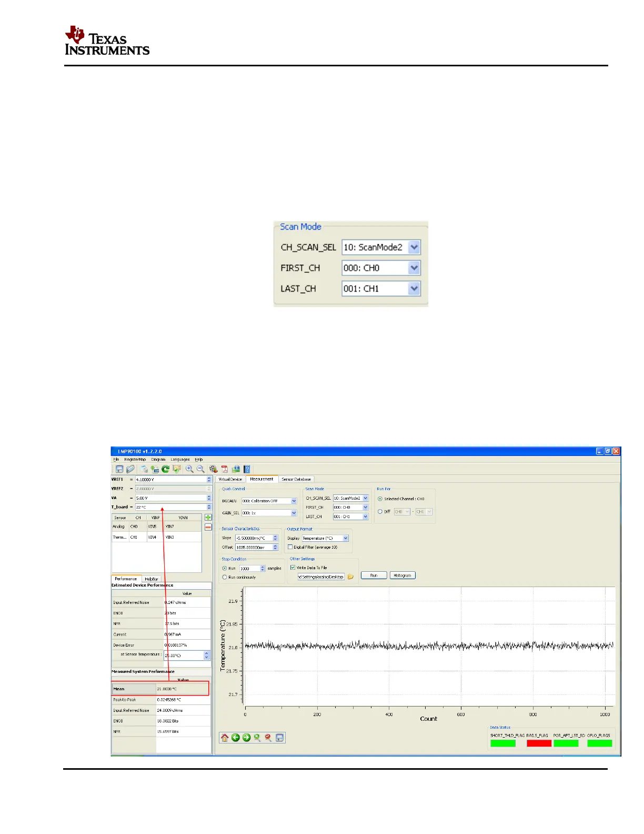The height and width of the screenshot is (834, 644).
Task: Click the data file path field
Action: [x=321, y=577]
